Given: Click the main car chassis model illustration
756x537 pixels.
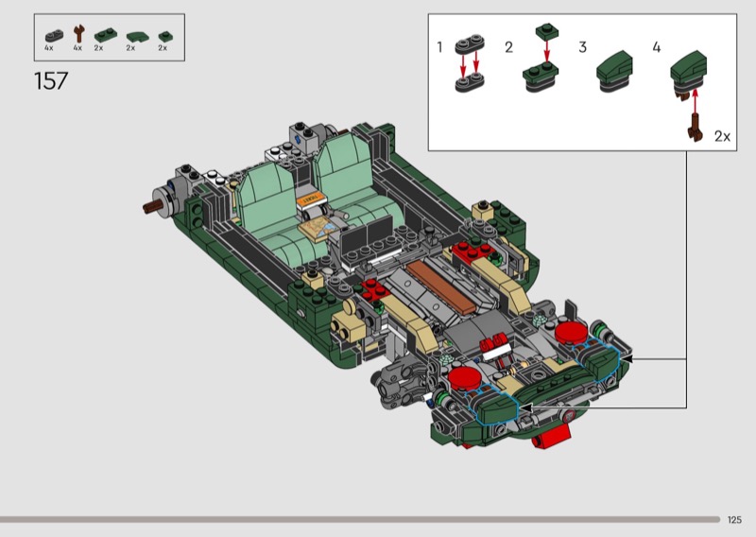Looking at the screenshot, I should point(388,285).
